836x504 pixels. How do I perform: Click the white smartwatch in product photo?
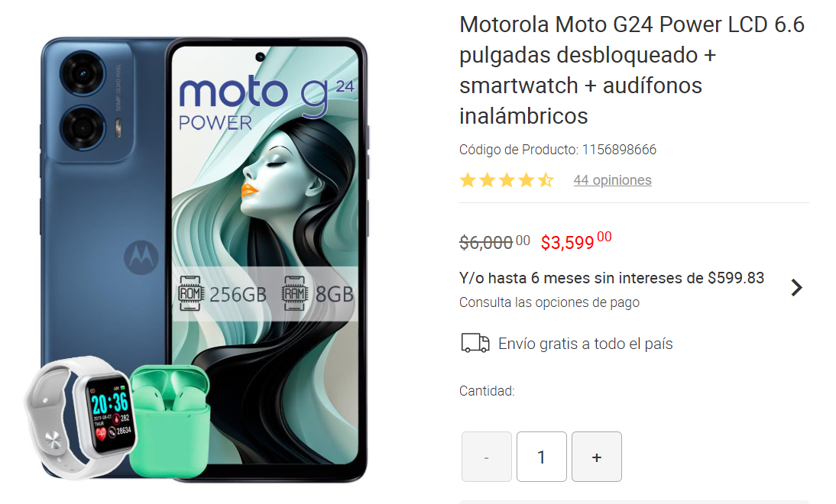pyautogui.click(x=80, y=418)
